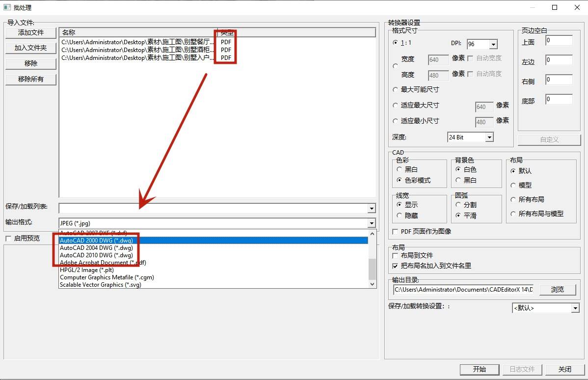Toggle the 布局到文件 checkbox
This screenshot has width=588, height=380.
pyautogui.click(x=395, y=256)
